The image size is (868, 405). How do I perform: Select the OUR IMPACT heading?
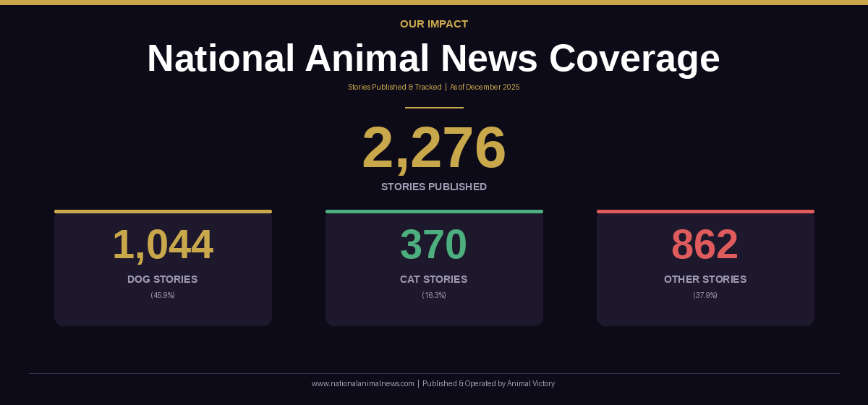pyautogui.click(x=434, y=24)
